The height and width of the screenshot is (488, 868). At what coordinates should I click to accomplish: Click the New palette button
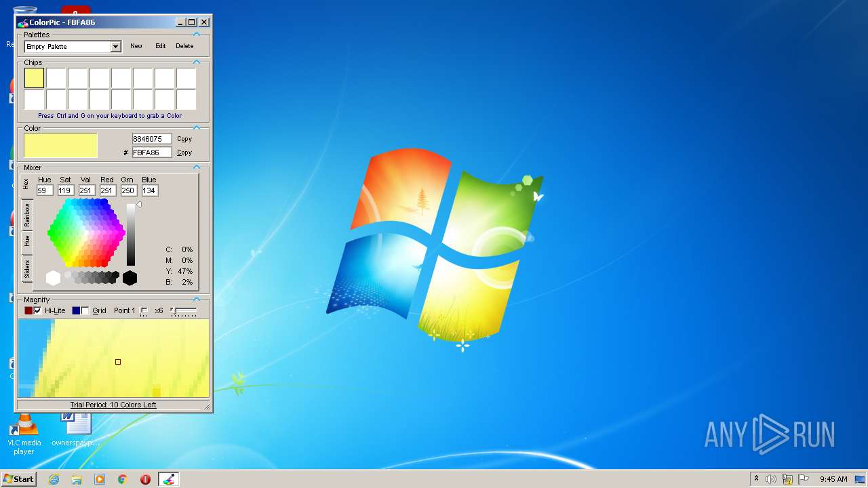pyautogui.click(x=136, y=46)
